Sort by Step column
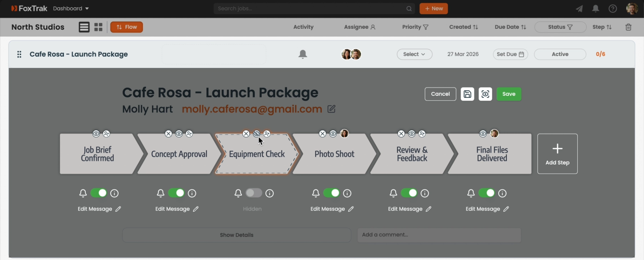Viewport: 644px width, 260px height. pos(602,27)
